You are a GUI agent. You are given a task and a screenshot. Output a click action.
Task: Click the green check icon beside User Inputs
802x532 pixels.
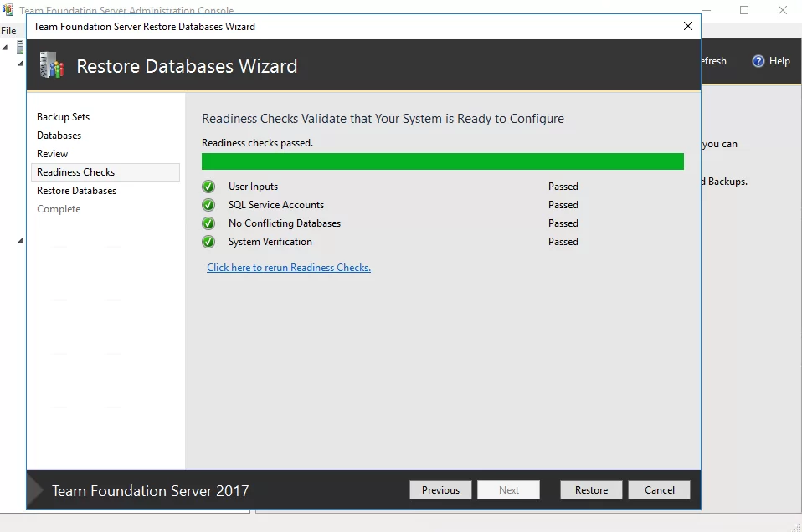pos(208,187)
